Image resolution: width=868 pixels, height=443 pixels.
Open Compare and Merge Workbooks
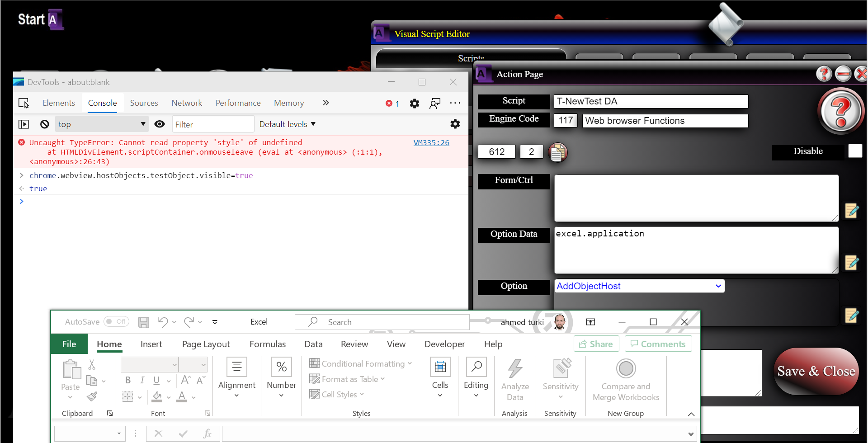point(626,380)
